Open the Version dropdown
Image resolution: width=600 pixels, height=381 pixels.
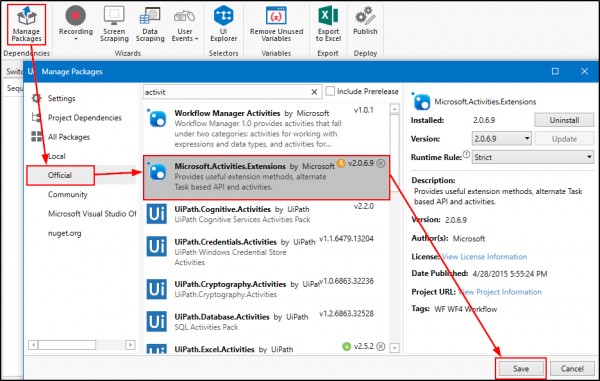pyautogui.click(x=502, y=138)
